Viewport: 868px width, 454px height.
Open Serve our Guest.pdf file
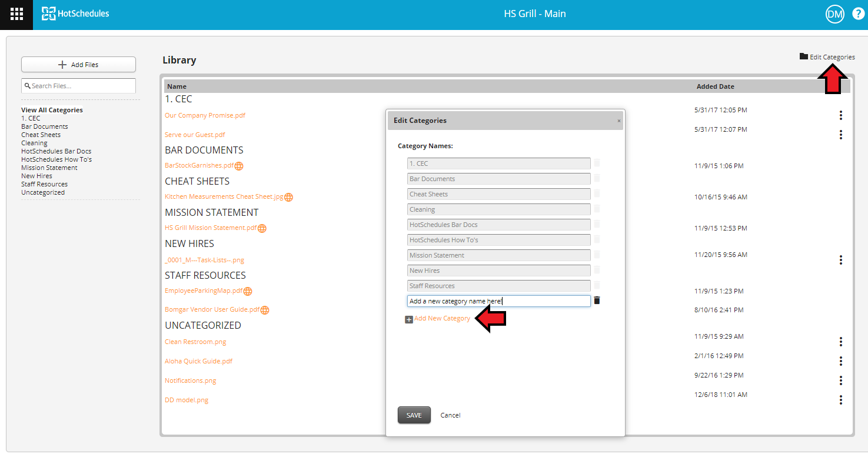(x=195, y=135)
